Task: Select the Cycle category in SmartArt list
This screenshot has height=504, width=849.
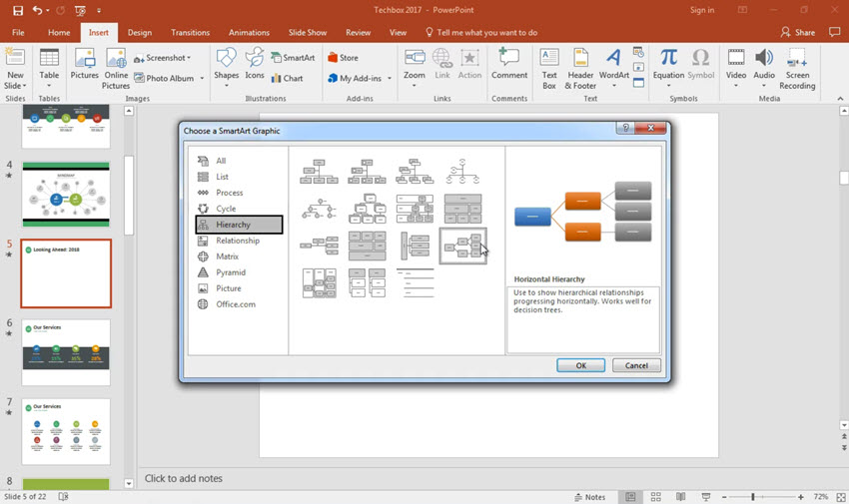Action: (226, 209)
